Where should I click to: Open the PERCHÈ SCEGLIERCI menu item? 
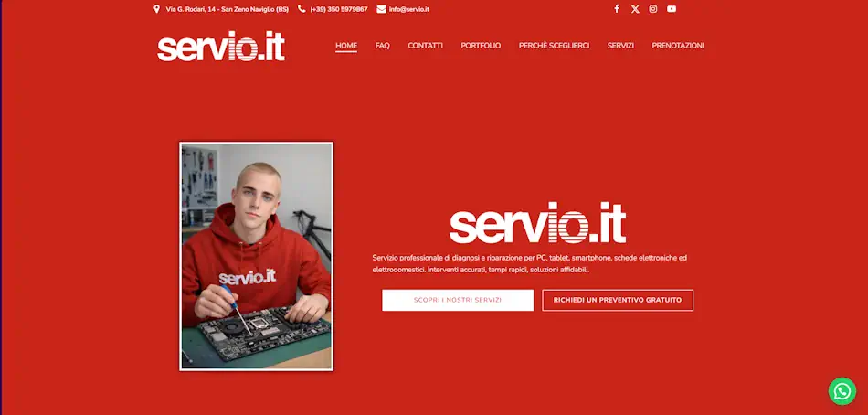coord(554,46)
